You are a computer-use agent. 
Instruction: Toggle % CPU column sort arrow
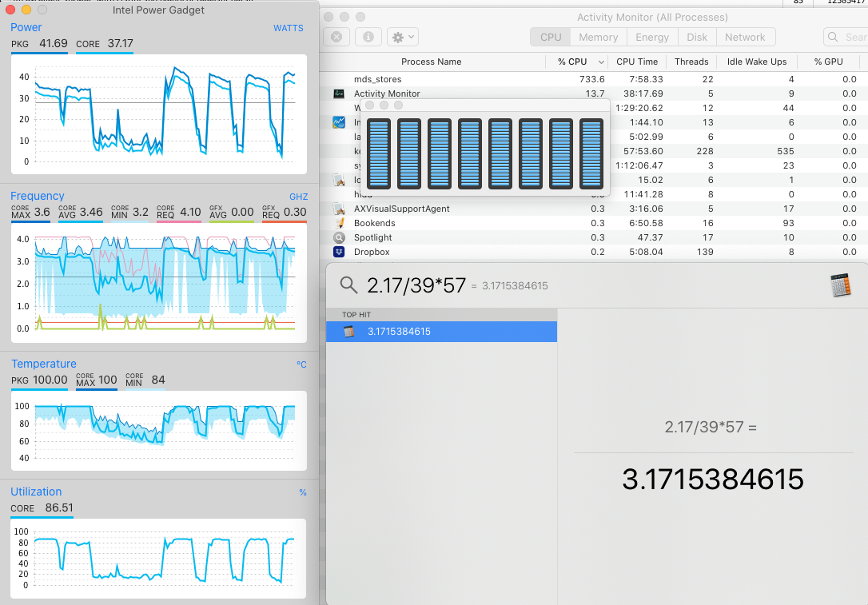pos(600,62)
